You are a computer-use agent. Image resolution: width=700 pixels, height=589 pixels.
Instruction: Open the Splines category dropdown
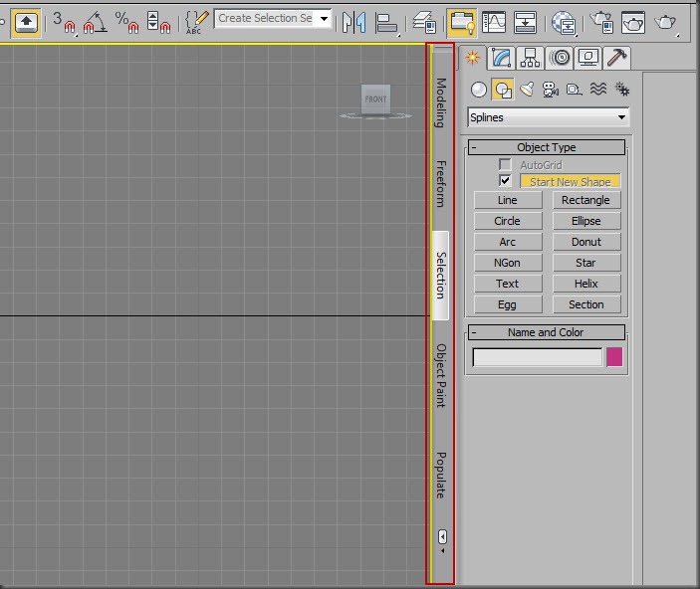click(549, 117)
